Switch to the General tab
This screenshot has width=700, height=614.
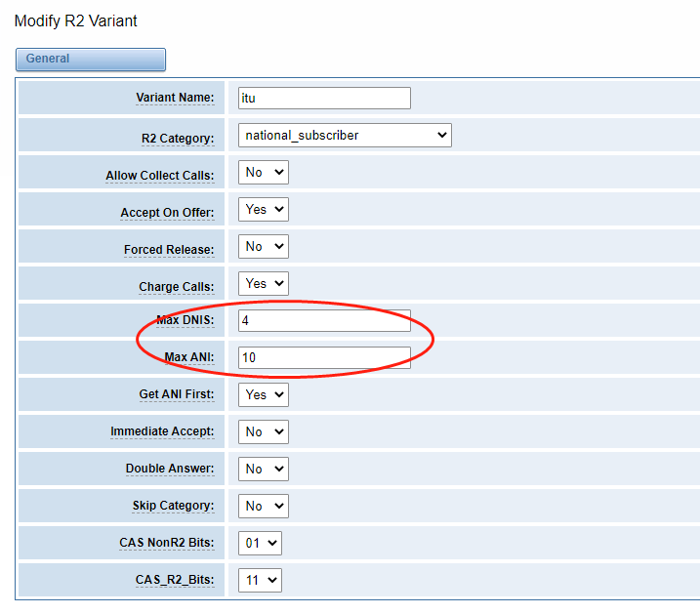point(91,60)
